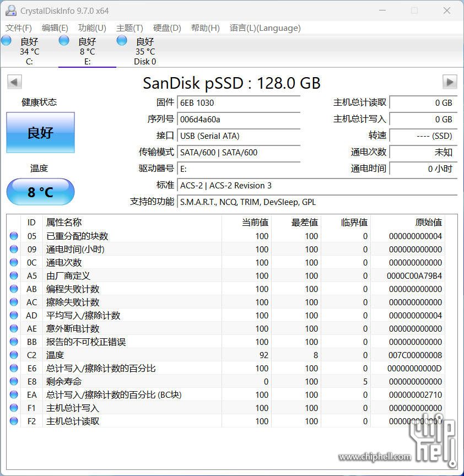Click status orb of F1 主机总计写入 row

14,408
